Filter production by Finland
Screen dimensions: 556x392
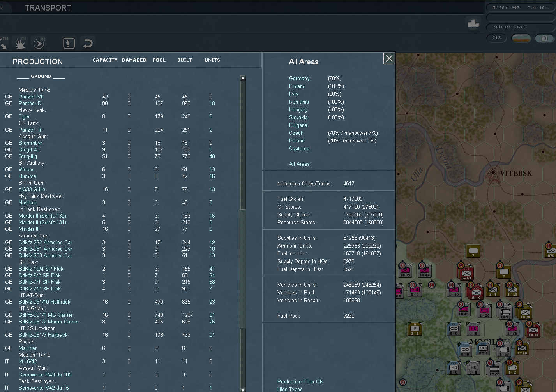click(297, 86)
